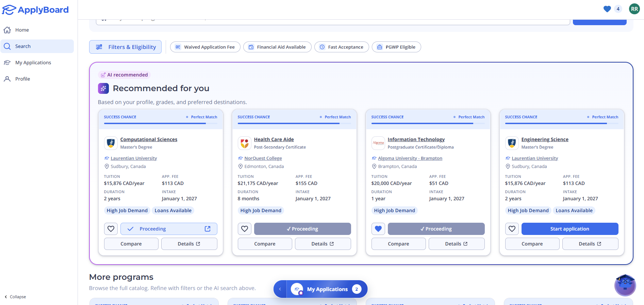Click High Job Demand tag on Computational Sciences

click(x=127, y=210)
